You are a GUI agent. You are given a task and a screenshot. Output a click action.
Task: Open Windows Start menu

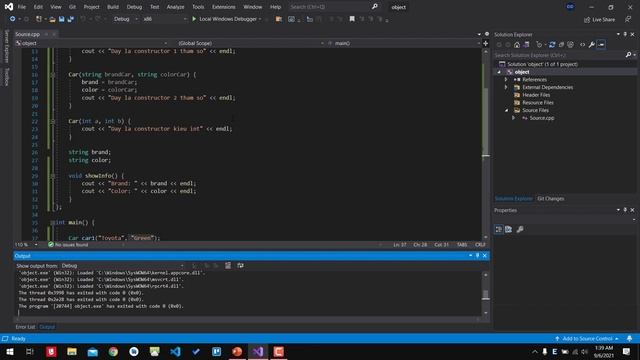(9, 351)
